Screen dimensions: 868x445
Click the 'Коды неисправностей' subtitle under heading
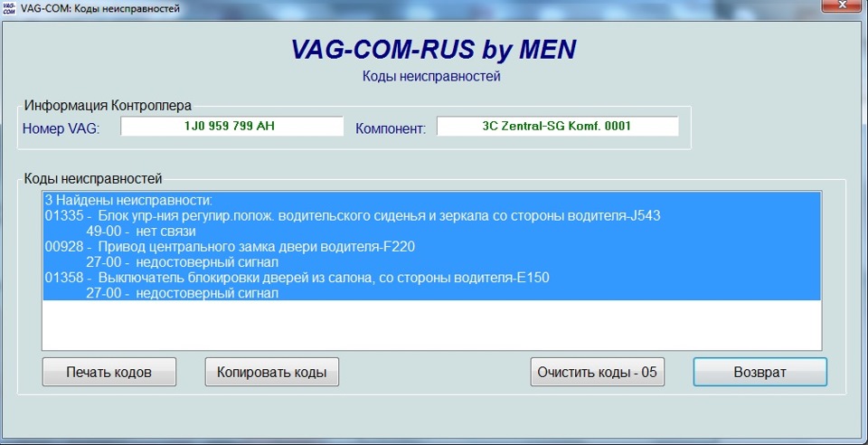point(431,76)
